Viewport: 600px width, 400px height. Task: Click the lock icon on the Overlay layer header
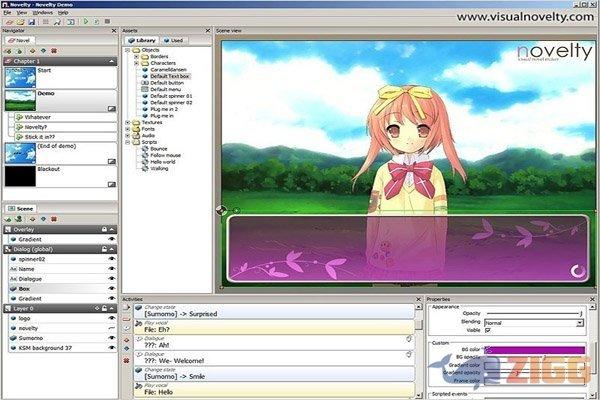point(102,229)
